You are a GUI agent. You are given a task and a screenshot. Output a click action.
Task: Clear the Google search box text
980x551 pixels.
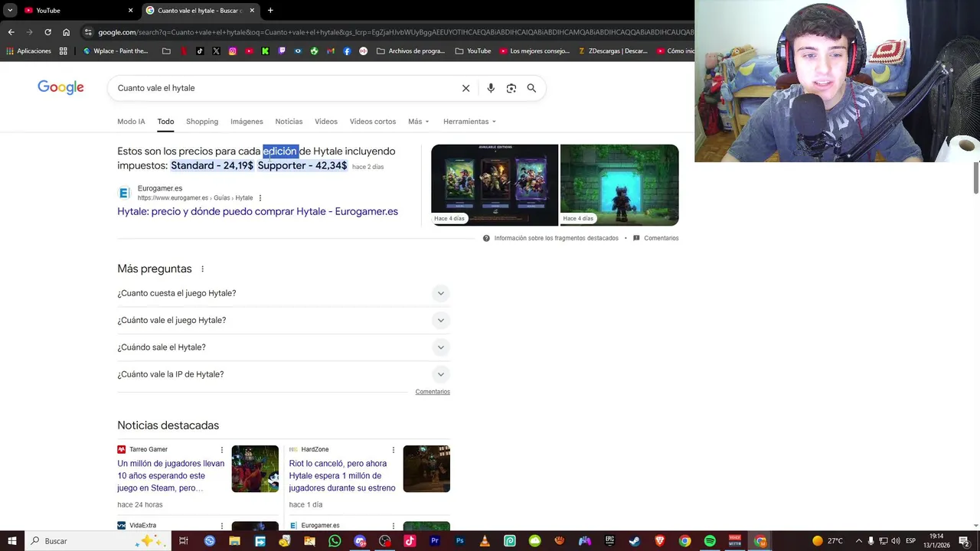tap(465, 88)
